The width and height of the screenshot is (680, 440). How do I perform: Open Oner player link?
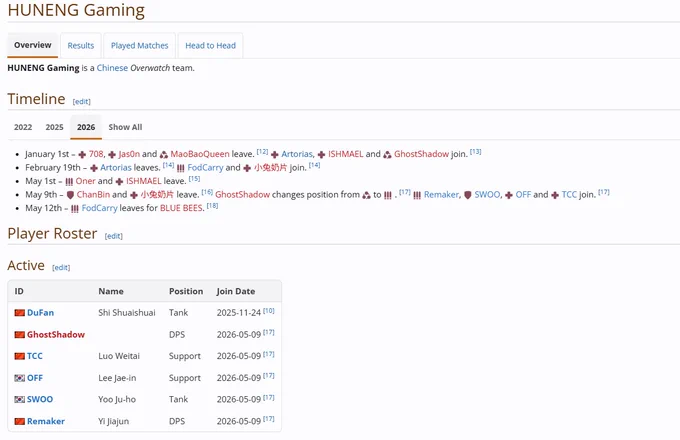click(x=85, y=181)
